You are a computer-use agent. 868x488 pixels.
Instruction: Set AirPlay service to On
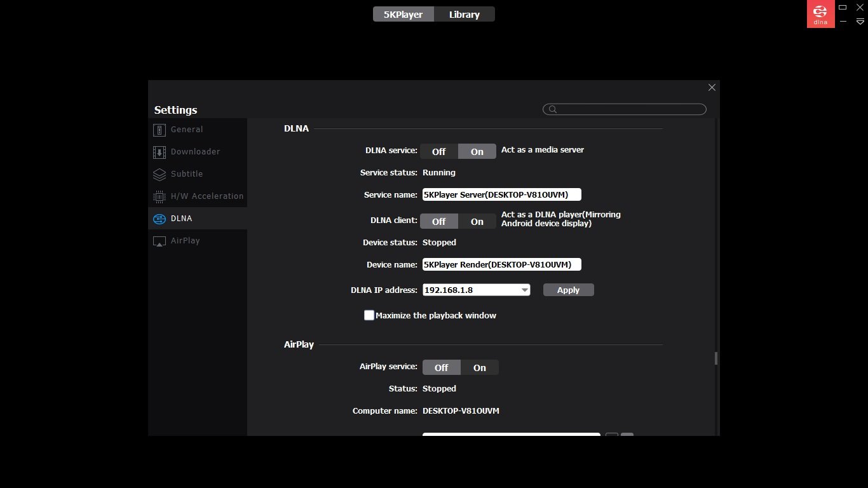point(480,367)
